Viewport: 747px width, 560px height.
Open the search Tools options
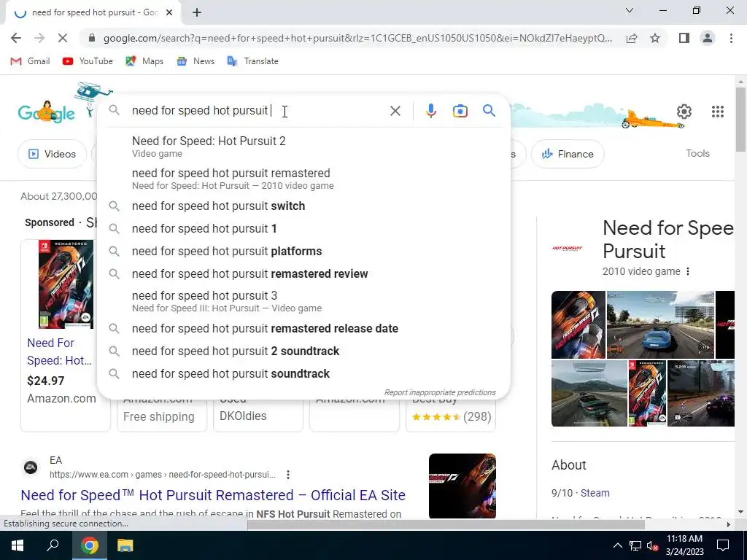point(697,153)
